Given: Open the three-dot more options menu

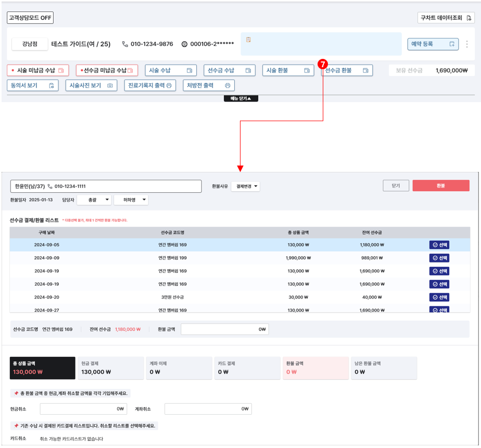Looking at the screenshot, I should (x=466, y=44).
